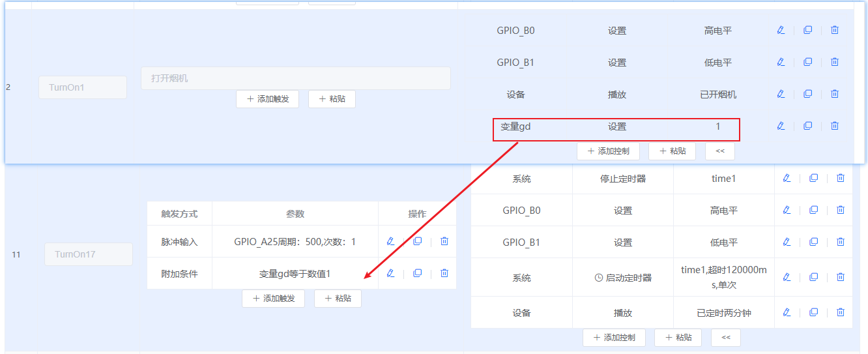Delete the 变量gd 设置 1 control row

[835, 126]
